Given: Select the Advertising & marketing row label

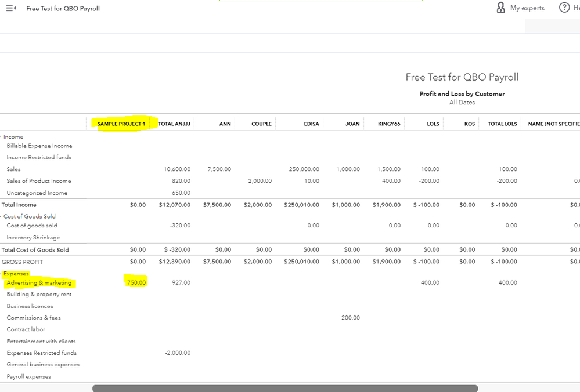Looking at the screenshot, I should (39, 282).
